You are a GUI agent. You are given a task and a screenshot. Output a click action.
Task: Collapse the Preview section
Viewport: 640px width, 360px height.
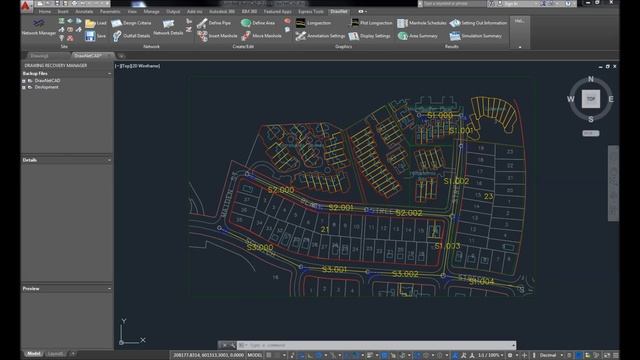109,289
